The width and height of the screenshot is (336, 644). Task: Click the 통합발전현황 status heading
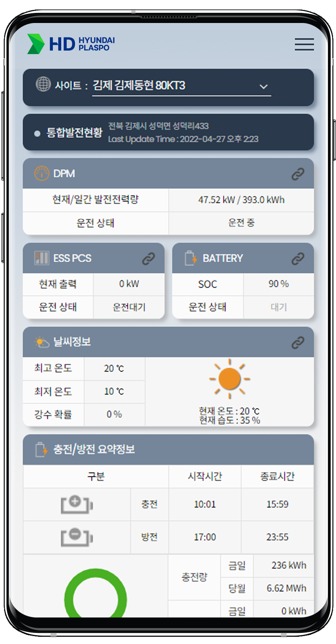74,133
